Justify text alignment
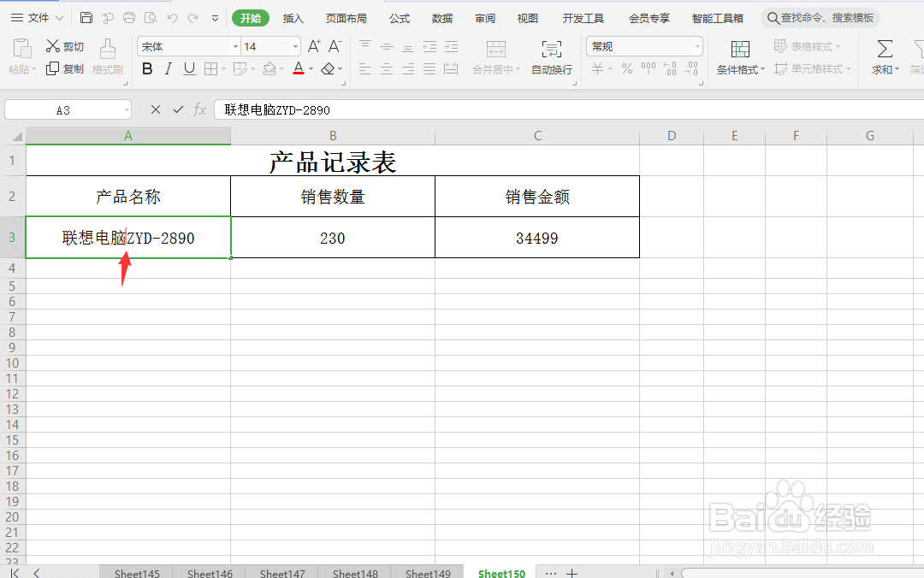This screenshot has width=924, height=578. [x=429, y=69]
